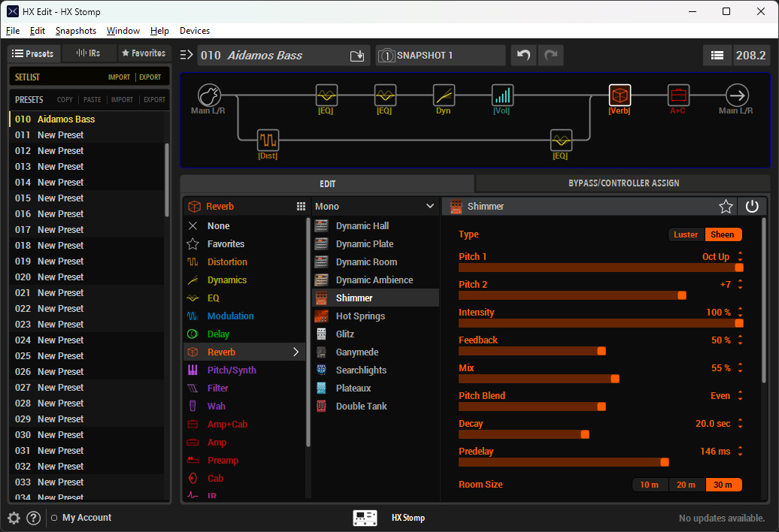This screenshot has width=779, height=532.
Task: Click presets COPY button
Action: tap(65, 100)
